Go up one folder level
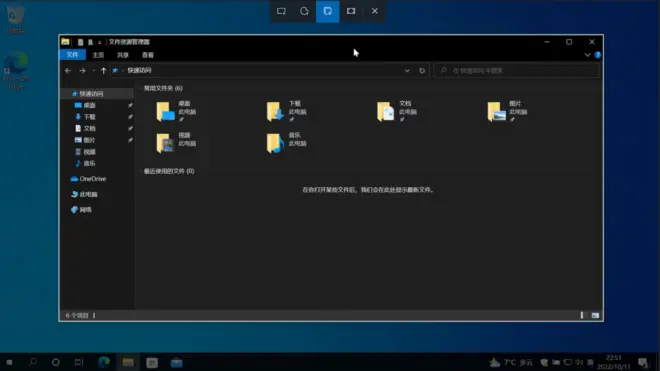The height and width of the screenshot is (371, 660). [x=104, y=70]
